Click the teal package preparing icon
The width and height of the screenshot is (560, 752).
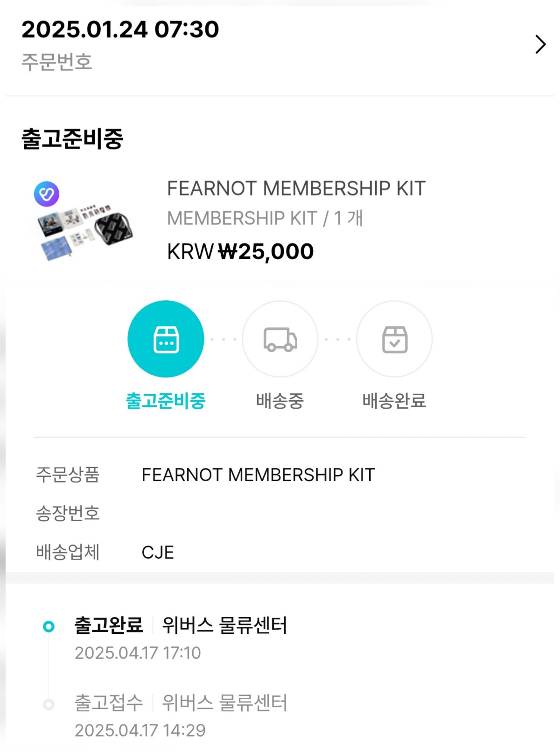click(x=166, y=339)
